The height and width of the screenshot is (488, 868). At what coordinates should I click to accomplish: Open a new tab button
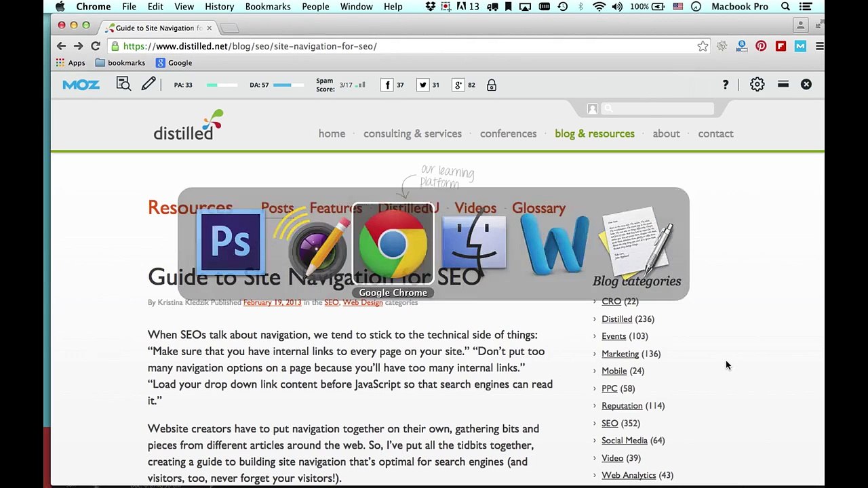tap(230, 28)
